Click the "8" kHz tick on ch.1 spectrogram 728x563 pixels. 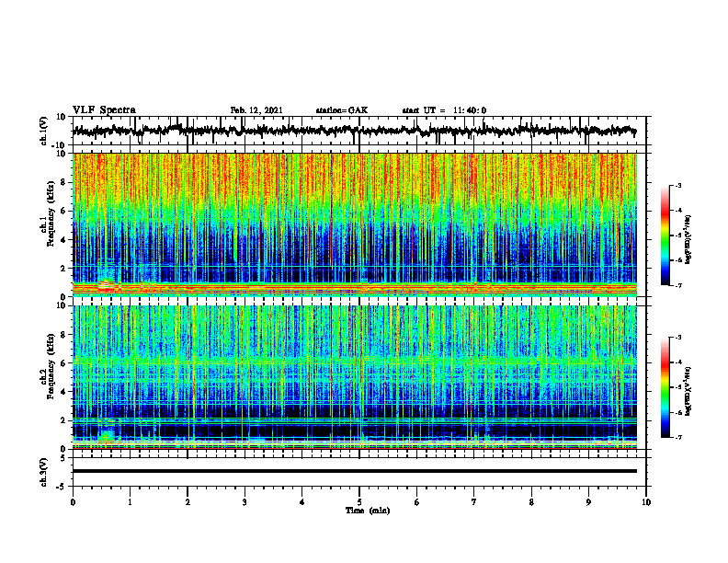click(63, 182)
